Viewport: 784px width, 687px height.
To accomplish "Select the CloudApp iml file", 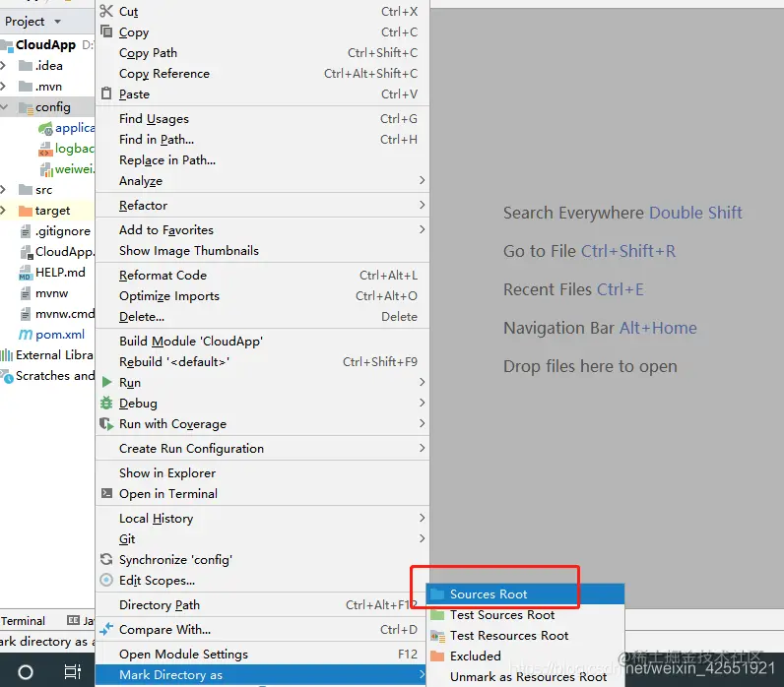I will [64, 252].
